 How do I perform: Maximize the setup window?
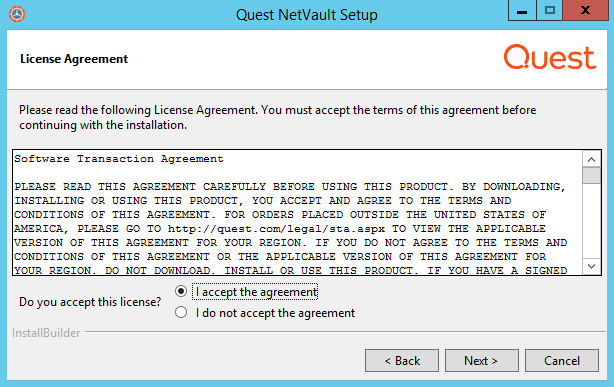[549, 11]
